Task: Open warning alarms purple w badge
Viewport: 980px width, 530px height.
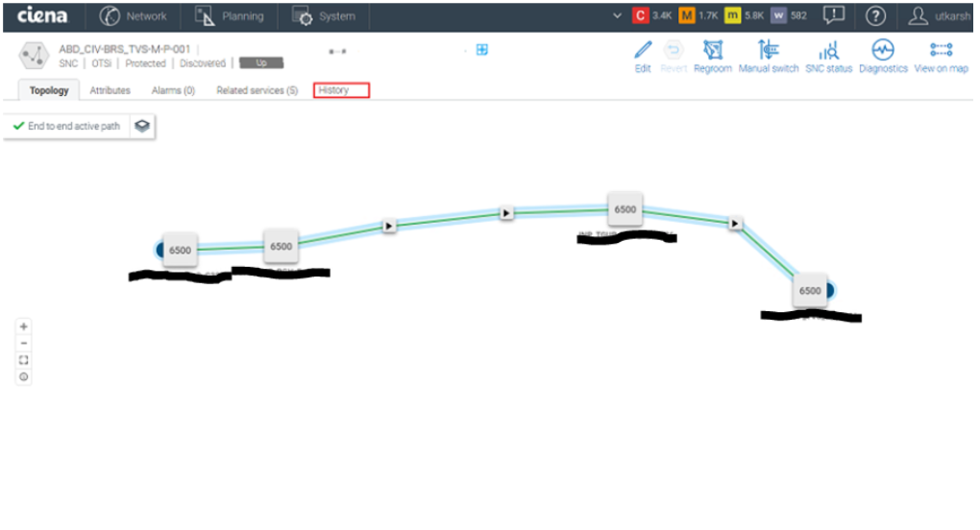Action: click(778, 15)
